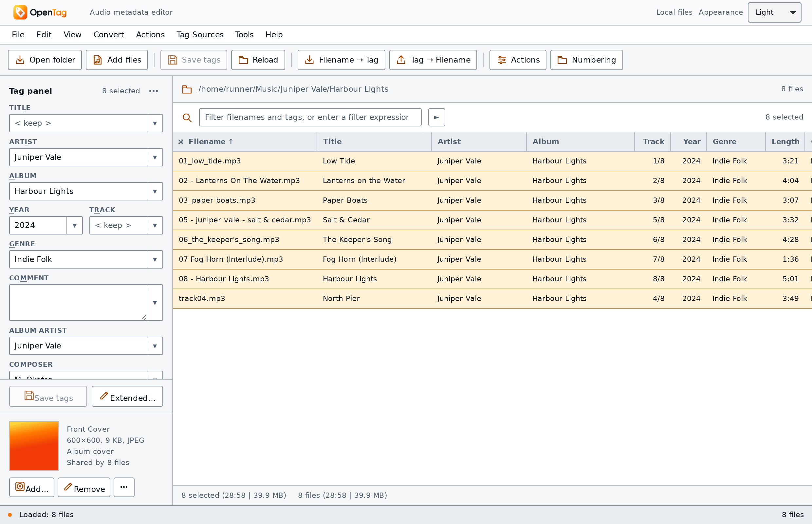Expand the Genre field dropdown arrow
This screenshot has width=812, height=524.
[155, 259]
